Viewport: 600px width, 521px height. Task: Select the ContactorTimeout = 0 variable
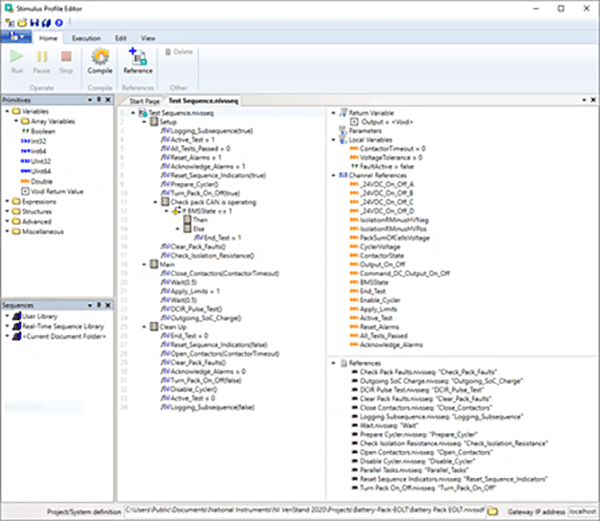(x=388, y=148)
